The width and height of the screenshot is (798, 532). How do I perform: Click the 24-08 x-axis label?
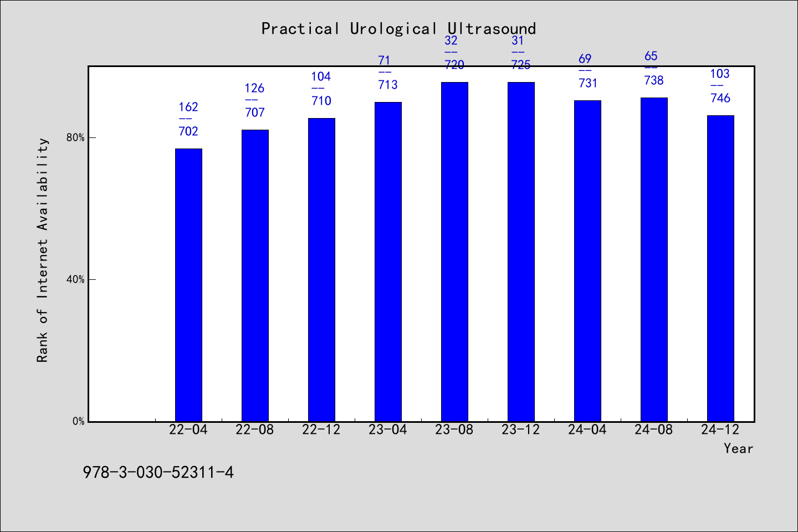654,429
